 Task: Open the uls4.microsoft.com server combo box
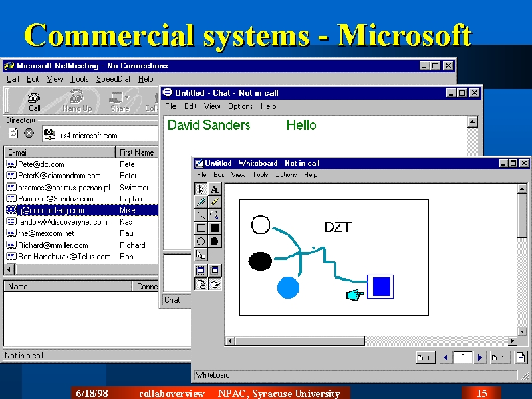coord(101,134)
